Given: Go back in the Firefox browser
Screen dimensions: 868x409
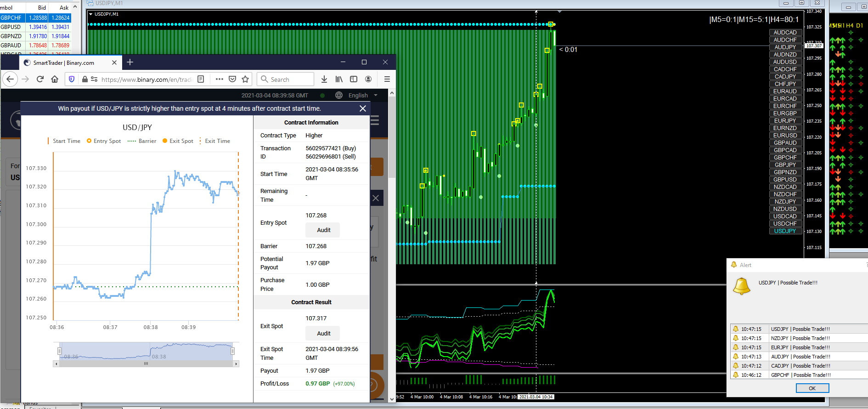Looking at the screenshot, I should coord(10,79).
